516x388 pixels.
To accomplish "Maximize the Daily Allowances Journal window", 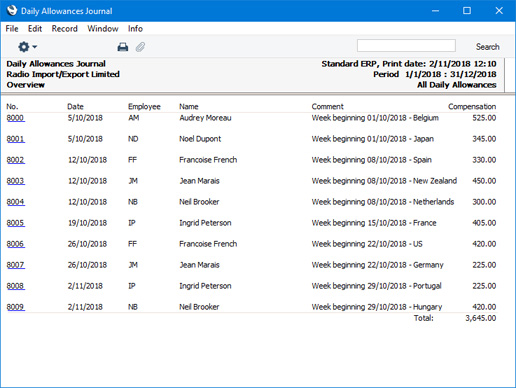I will (x=467, y=11).
